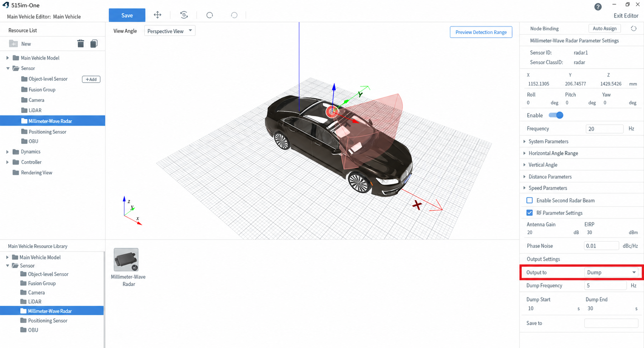This screenshot has height=348, width=644.
Task: Select Camera folder in Resource List
Action: coord(36,100)
